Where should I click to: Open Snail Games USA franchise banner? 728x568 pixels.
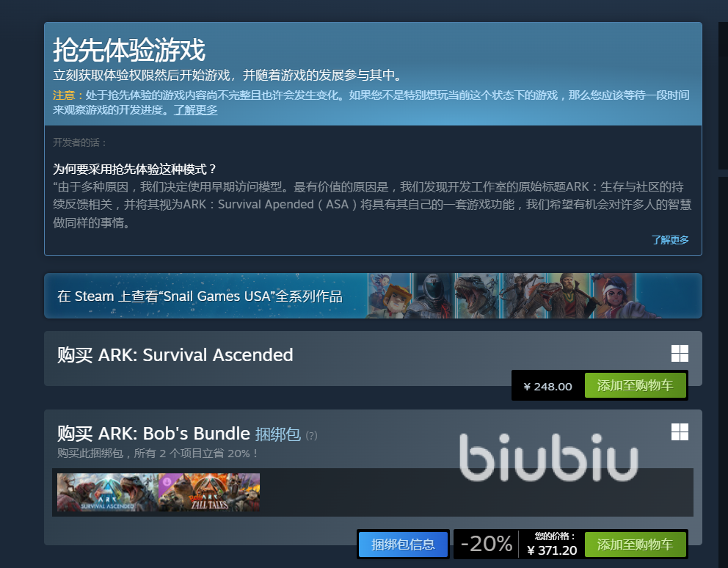373,296
